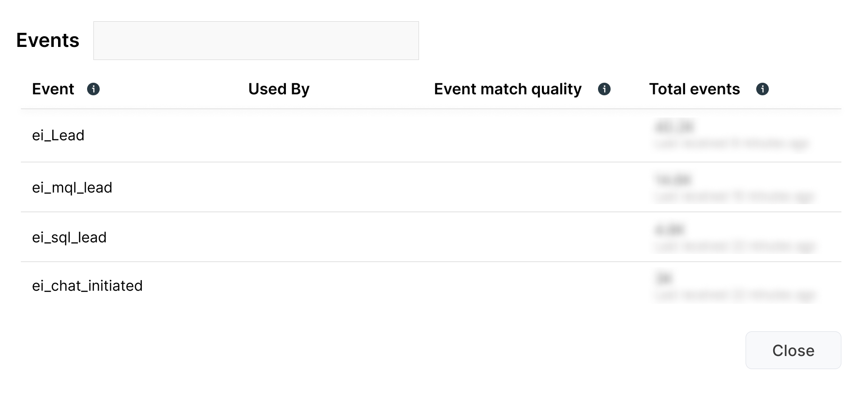
Task: Click the Close button
Action: (793, 350)
